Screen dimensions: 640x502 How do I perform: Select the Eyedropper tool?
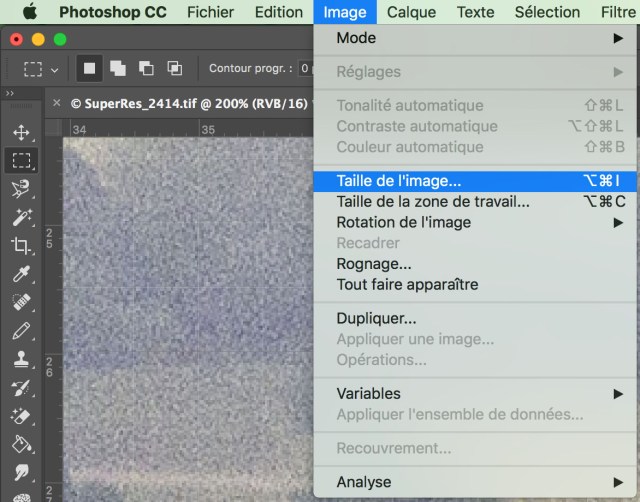21,273
